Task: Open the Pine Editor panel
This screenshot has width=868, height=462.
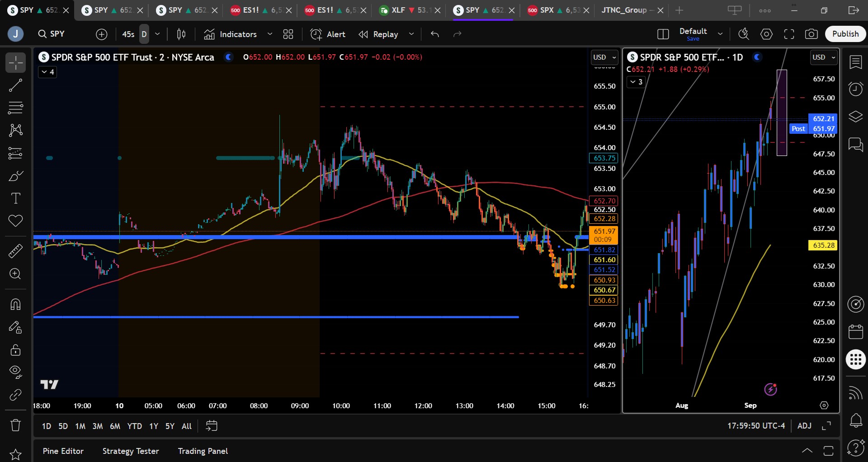Action: click(63, 451)
